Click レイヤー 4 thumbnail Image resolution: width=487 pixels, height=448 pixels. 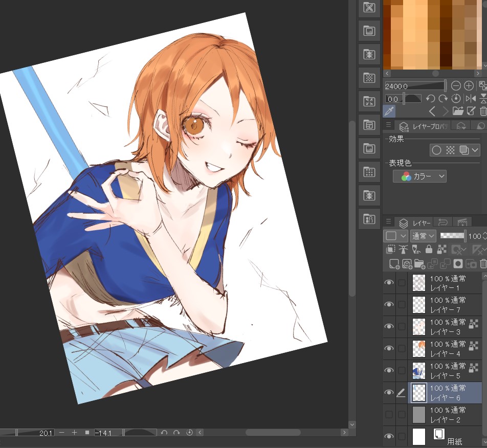click(x=418, y=349)
